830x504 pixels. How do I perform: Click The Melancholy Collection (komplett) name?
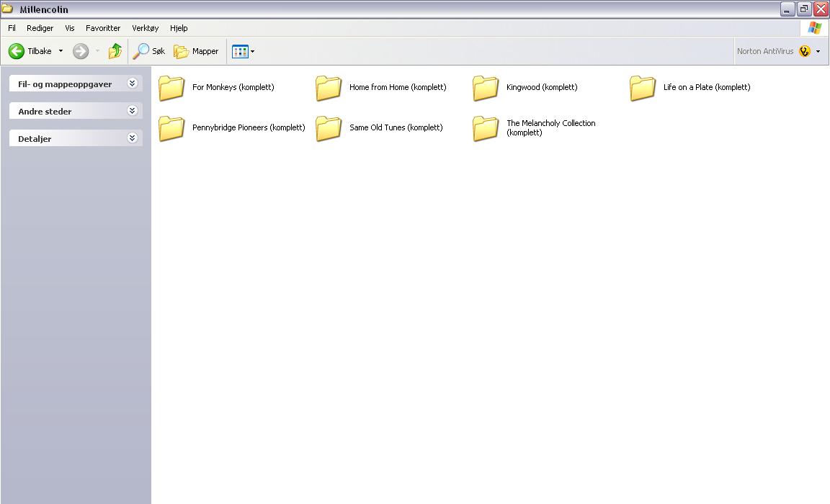click(x=551, y=128)
